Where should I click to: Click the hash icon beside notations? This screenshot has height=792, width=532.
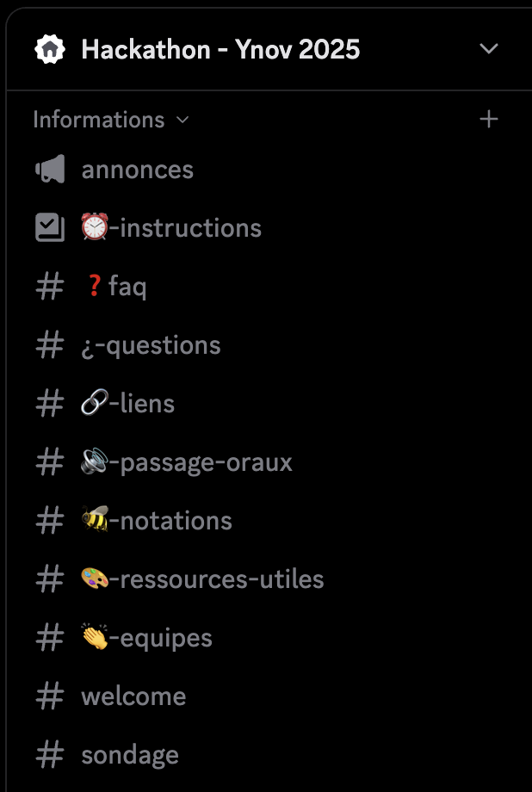50,521
